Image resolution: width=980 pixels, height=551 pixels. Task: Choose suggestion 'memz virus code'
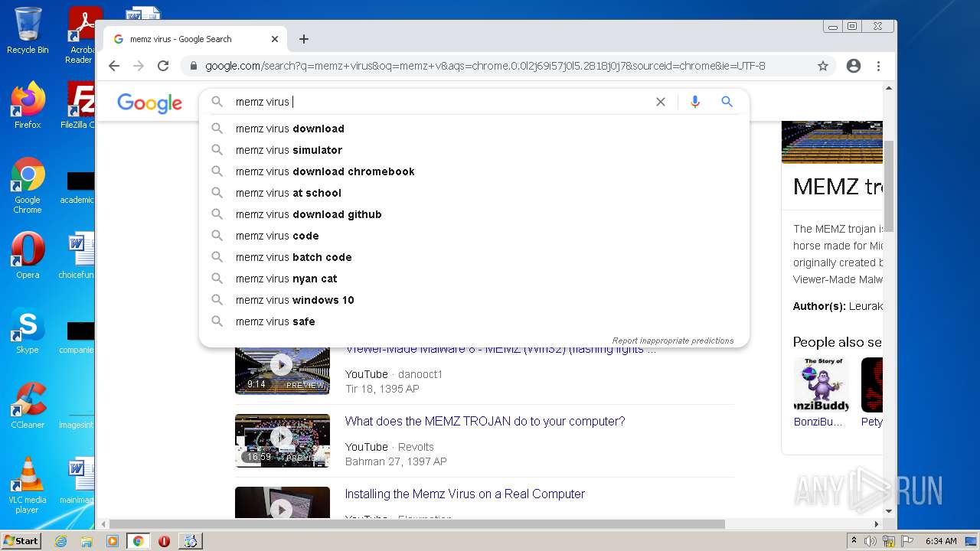[474, 236]
